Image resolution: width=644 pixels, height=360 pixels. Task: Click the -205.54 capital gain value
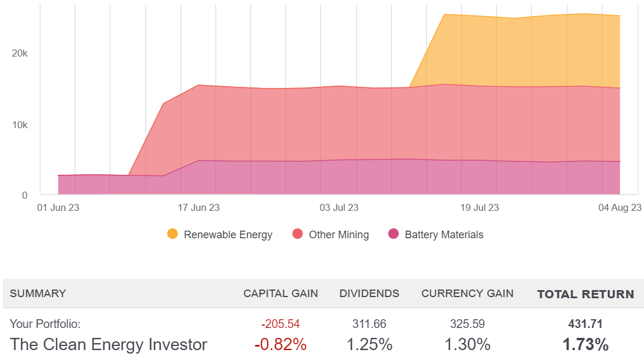(x=281, y=324)
